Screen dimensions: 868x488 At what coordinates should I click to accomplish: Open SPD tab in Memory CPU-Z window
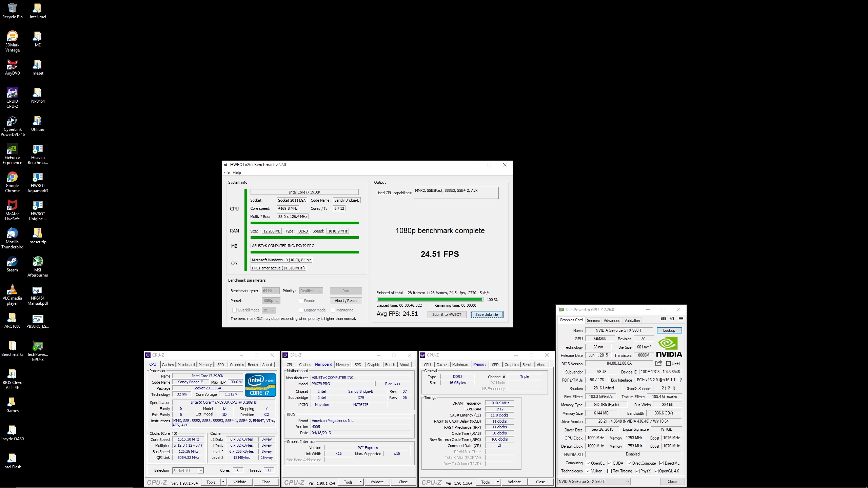tap(495, 365)
